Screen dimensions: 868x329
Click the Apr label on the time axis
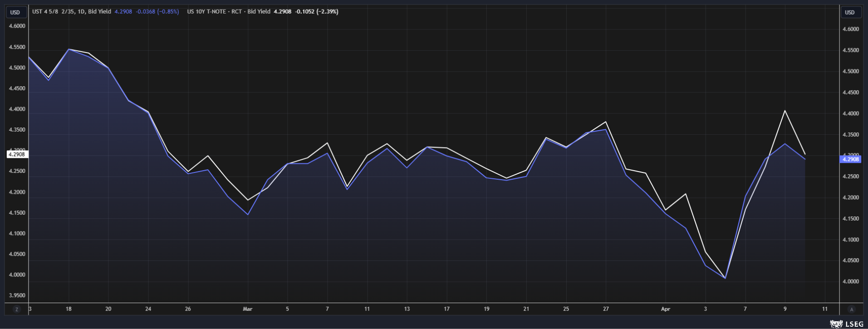(x=665, y=309)
